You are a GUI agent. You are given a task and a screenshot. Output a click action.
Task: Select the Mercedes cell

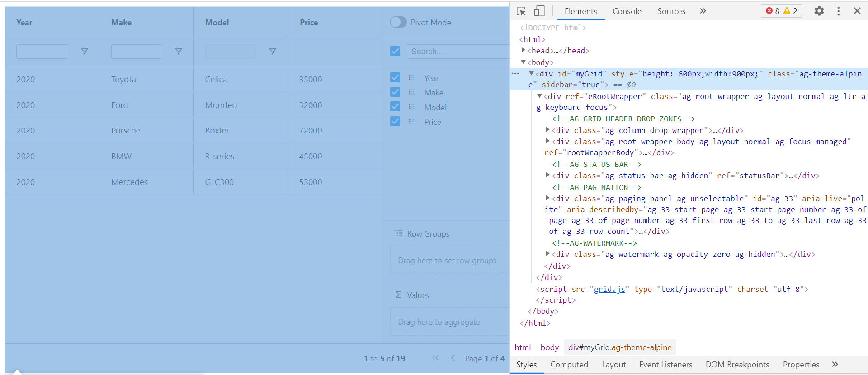pos(129,182)
